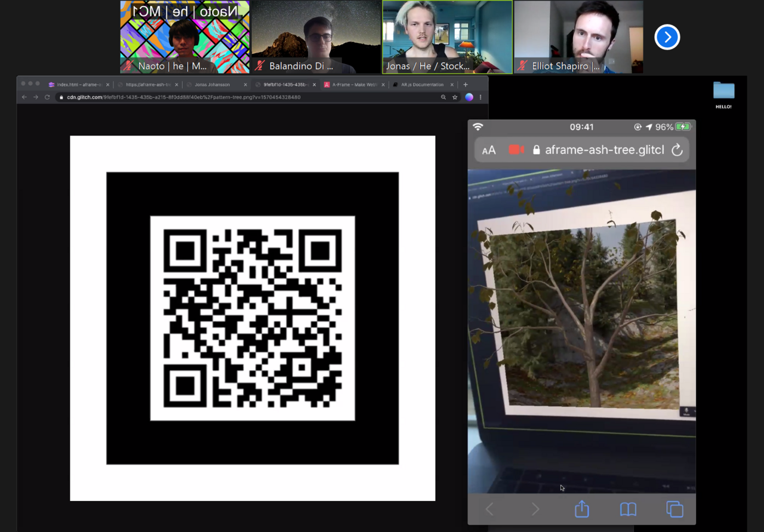Screen dimensions: 764x532
Task: Open a new browser tab
Action: point(466,85)
